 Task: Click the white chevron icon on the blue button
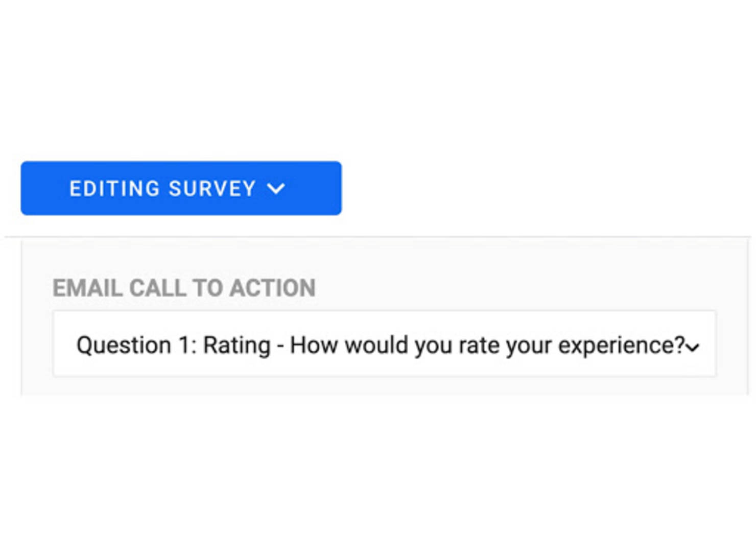point(276,189)
